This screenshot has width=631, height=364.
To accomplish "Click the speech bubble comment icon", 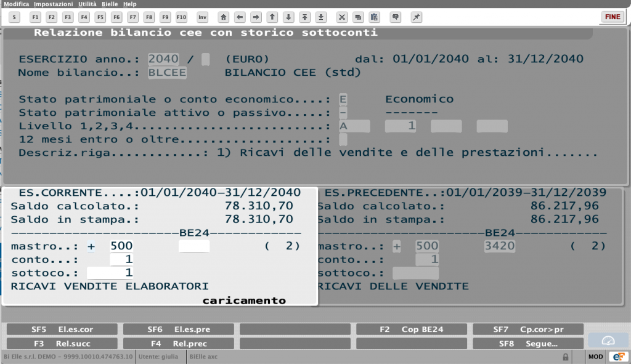I will (396, 17).
